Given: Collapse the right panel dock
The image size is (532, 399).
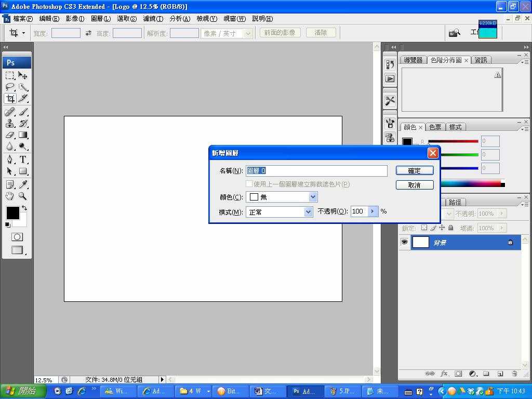Looking at the screenshot, I should (526, 47).
